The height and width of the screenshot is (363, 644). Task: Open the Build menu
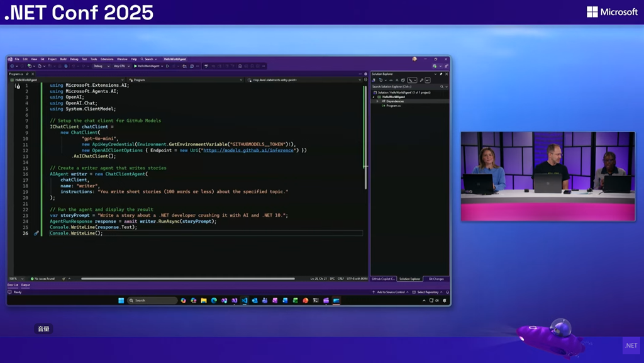[63, 59]
